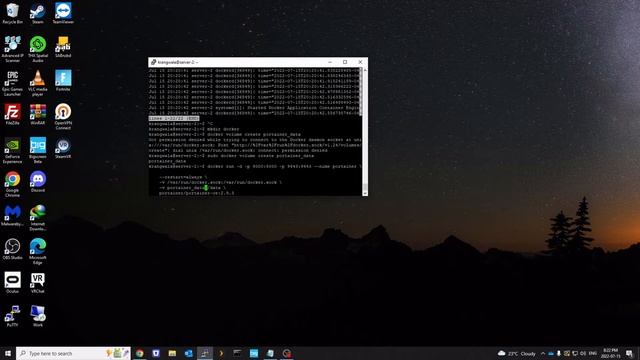Launch Discord from the desktop
The height and width of the screenshot is (360, 640).
[38, 182]
